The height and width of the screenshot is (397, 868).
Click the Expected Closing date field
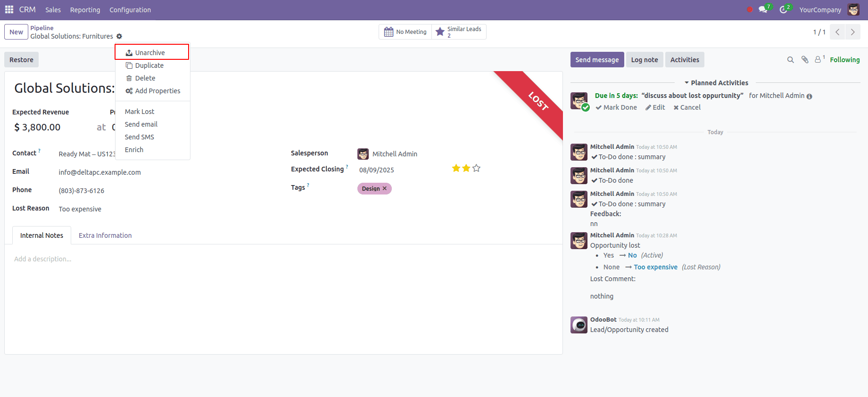click(x=376, y=170)
